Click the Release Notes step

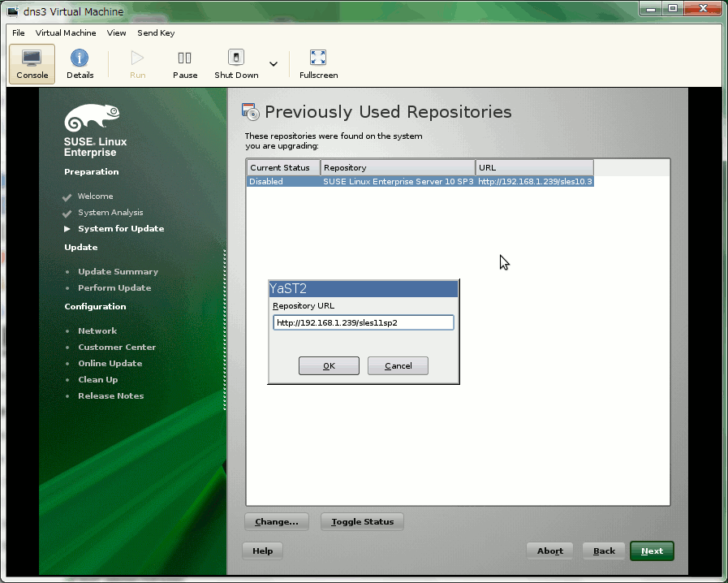pos(111,395)
